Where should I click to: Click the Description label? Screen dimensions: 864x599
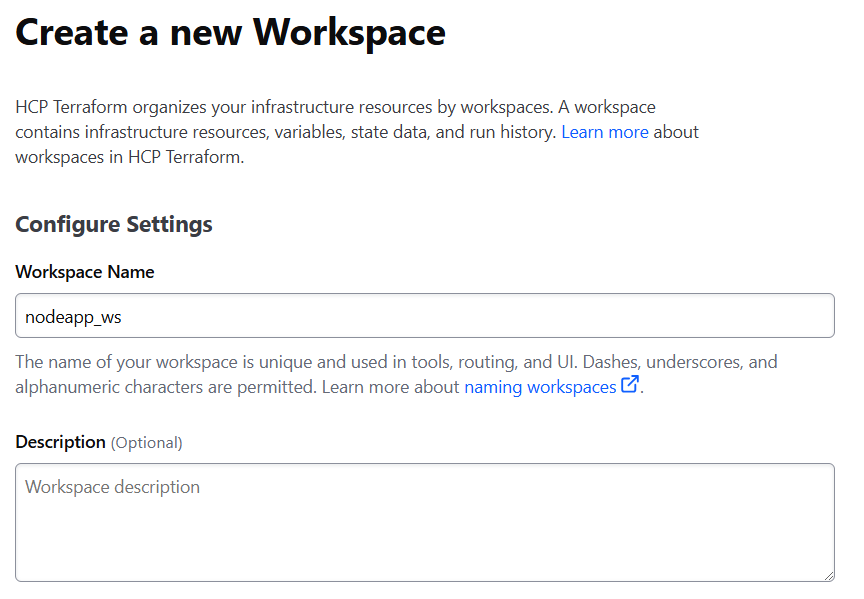pyautogui.click(x=61, y=442)
